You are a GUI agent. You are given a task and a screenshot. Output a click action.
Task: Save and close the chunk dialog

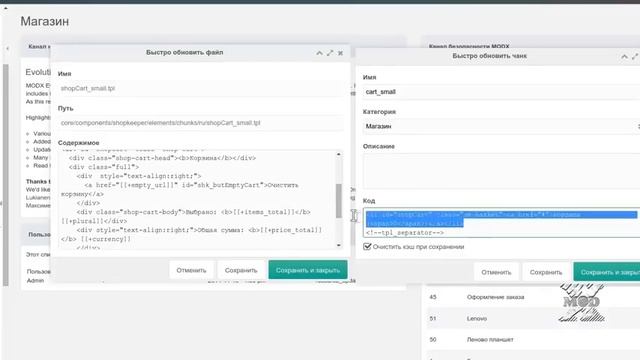coord(607,272)
